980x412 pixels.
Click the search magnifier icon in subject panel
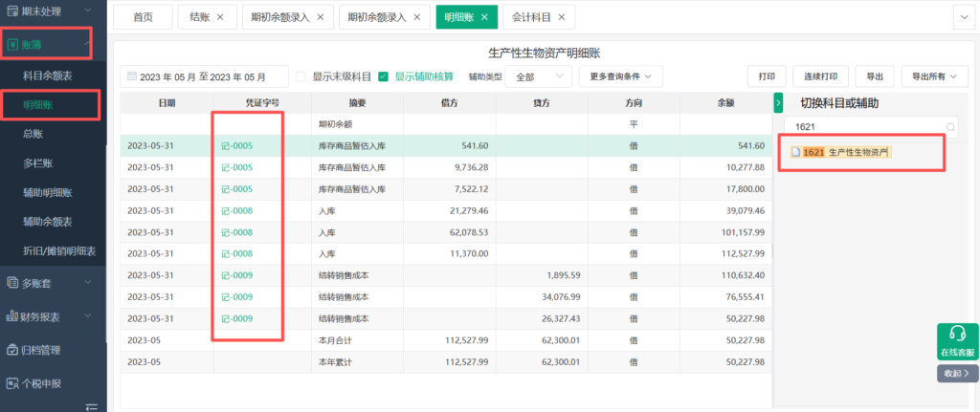(950, 126)
